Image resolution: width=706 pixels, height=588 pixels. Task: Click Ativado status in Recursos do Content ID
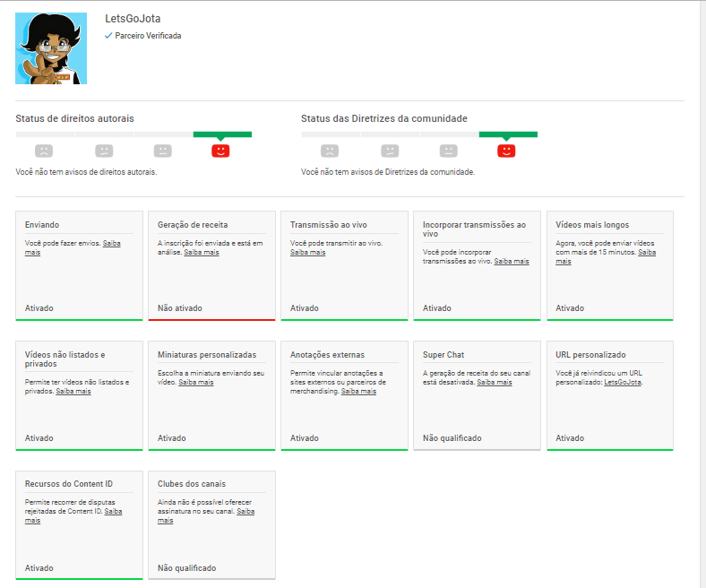tap(39, 568)
